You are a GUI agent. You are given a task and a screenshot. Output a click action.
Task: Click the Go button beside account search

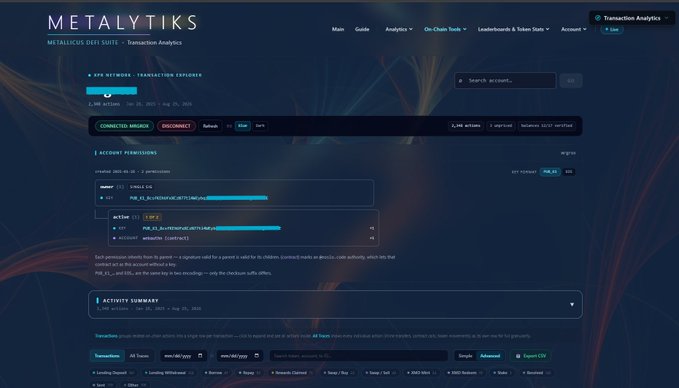pyautogui.click(x=571, y=81)
